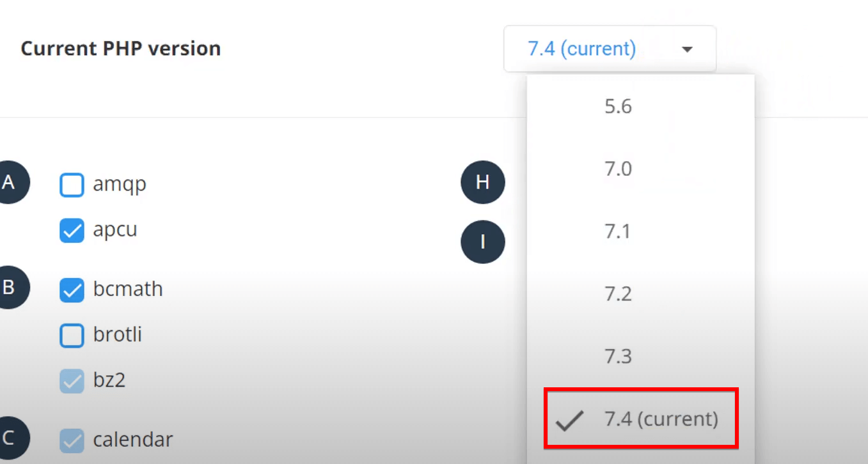
Task: Click the checkmark icon beside 7.4 (current)
Action: 569,420
